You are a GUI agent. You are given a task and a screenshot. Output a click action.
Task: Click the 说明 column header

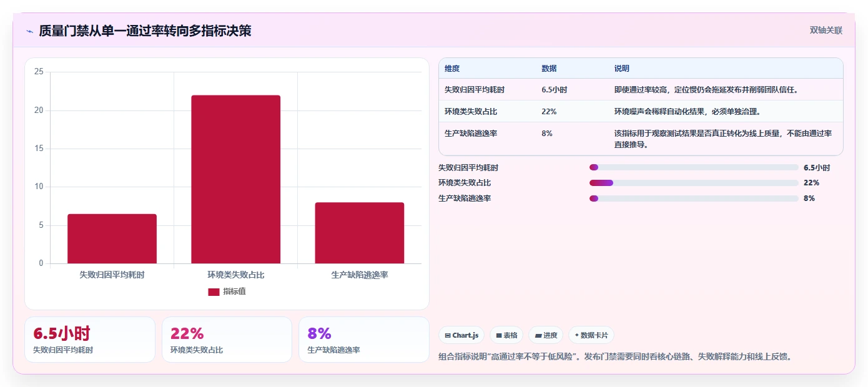622,69
